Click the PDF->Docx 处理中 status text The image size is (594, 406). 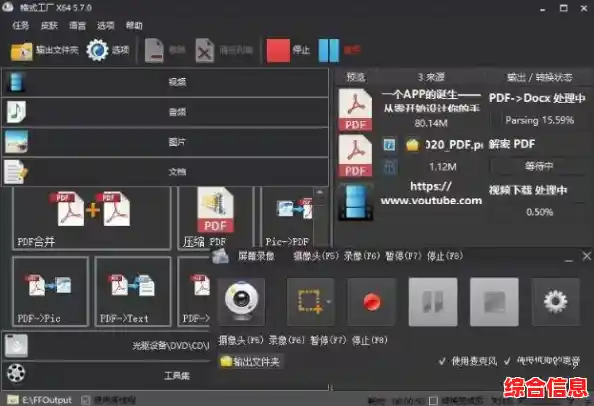[x=537, y=98]
